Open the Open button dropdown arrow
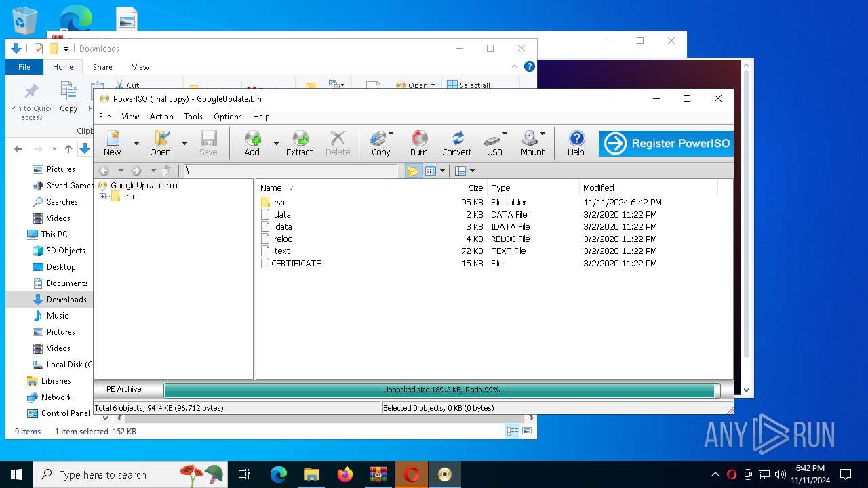 [x=184, y=144]
